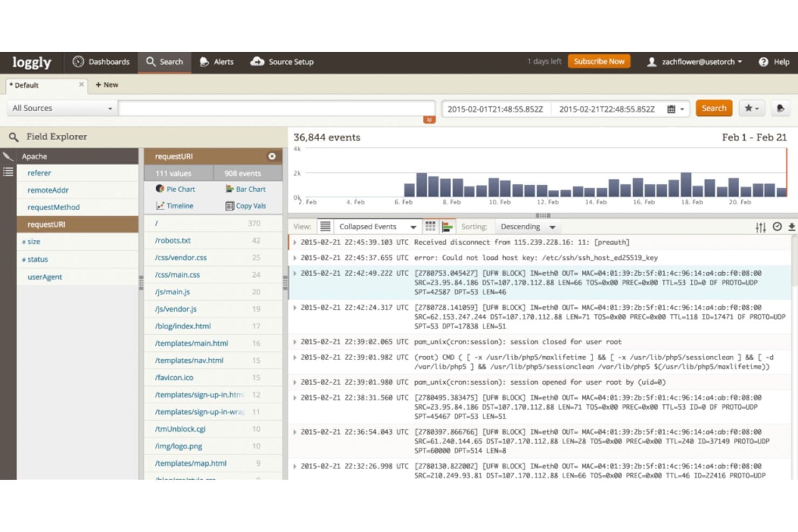Click Copy Vals for requestURI
The height and width of the screenshot is (532, 798).
coord(246,206)
